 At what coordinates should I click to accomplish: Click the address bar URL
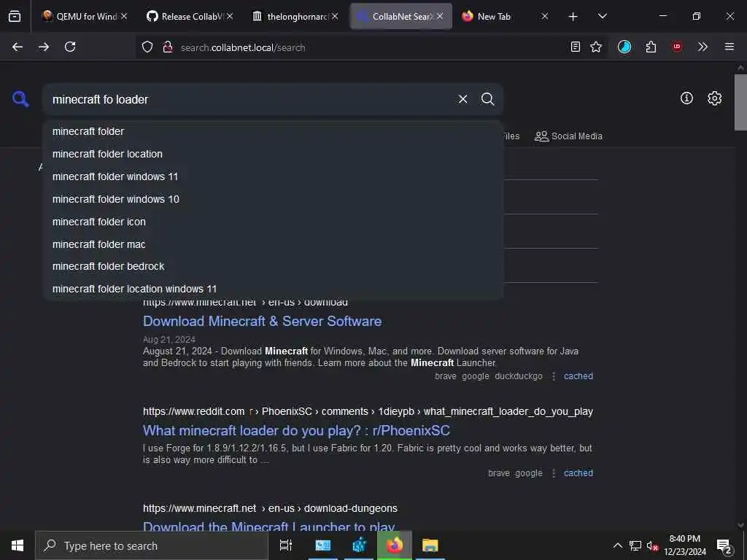coord(243,47)
